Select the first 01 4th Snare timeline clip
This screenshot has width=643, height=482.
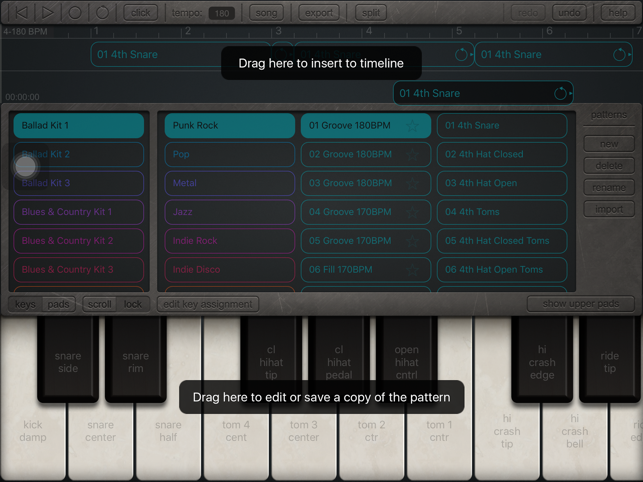(180, 54)
